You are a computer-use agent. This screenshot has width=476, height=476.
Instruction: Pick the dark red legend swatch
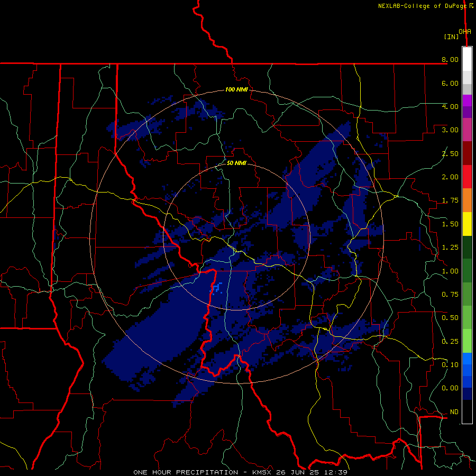(467, 153)
